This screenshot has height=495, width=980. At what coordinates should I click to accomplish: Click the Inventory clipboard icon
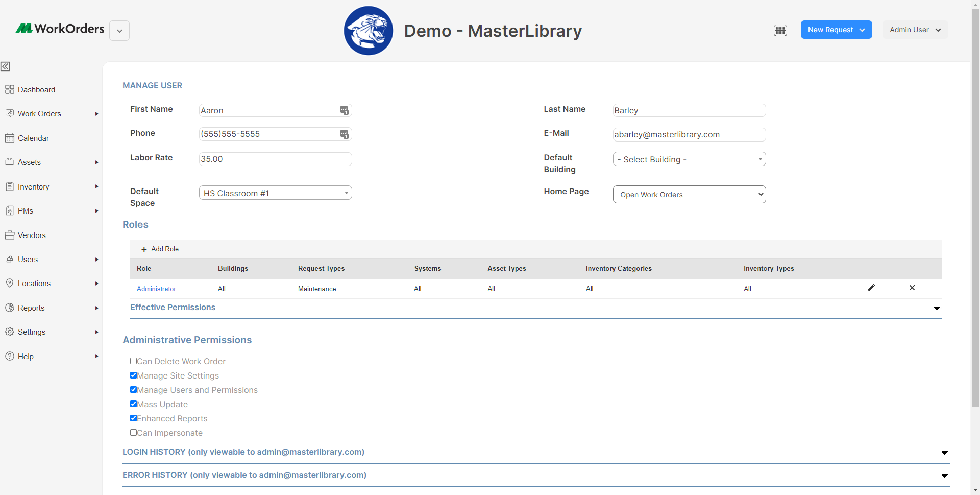[10, 186]
